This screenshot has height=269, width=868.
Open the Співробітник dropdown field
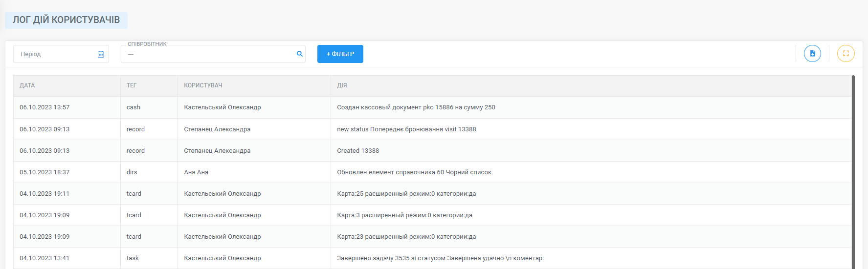(213, 54)
